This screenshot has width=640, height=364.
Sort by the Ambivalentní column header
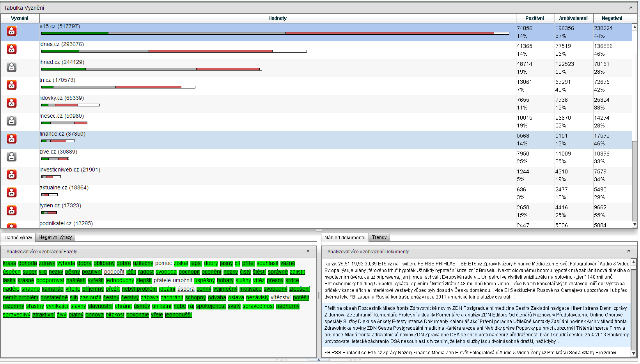coord(573,18)
